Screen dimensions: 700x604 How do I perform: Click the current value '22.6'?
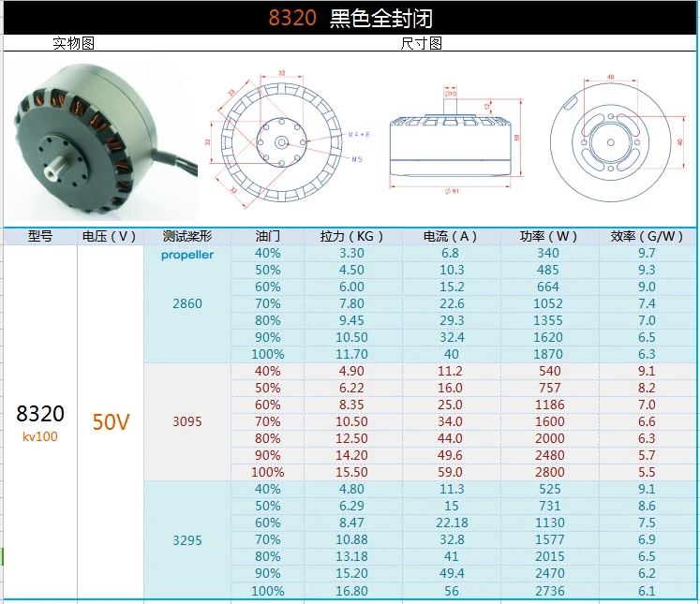point(452,303)
